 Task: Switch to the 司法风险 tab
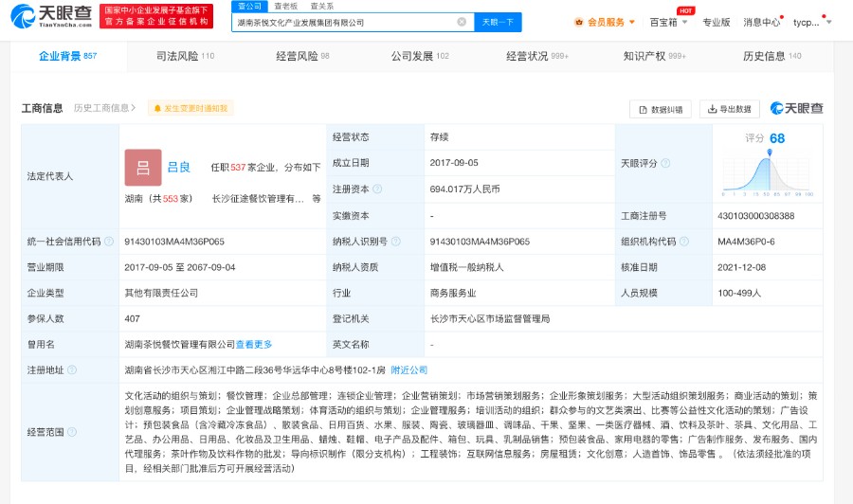pyautogui.click(x=186, y=56)
